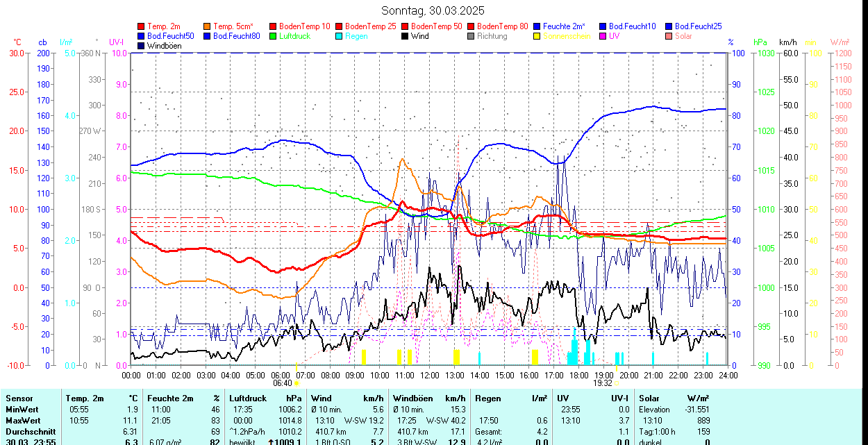
Task: Click the Luftdruck column header in table
Action: coord(248,398)
